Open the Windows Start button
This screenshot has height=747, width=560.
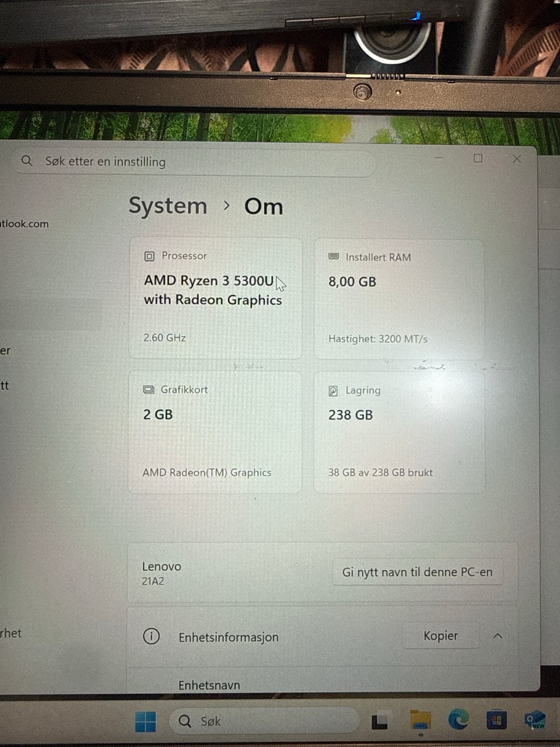coord(145,721)
